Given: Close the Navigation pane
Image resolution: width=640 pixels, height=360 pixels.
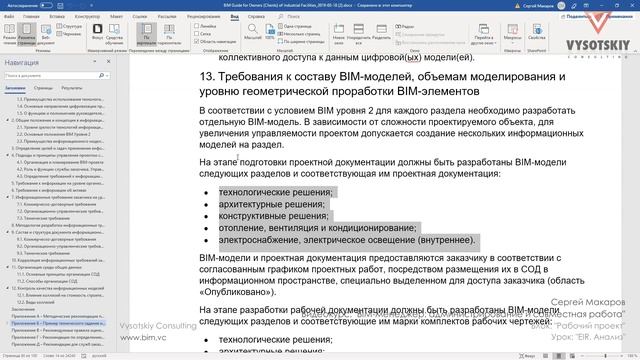Looking at the screenshot, I should tap(109, 62).
